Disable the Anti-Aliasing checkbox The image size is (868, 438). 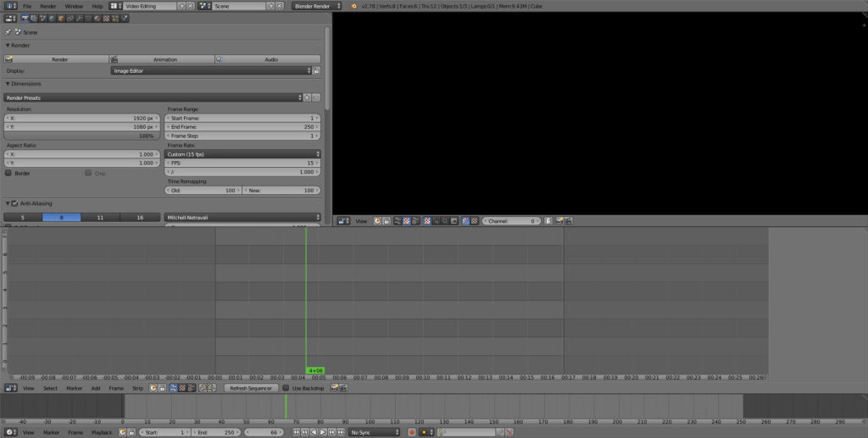coord(15,203)
